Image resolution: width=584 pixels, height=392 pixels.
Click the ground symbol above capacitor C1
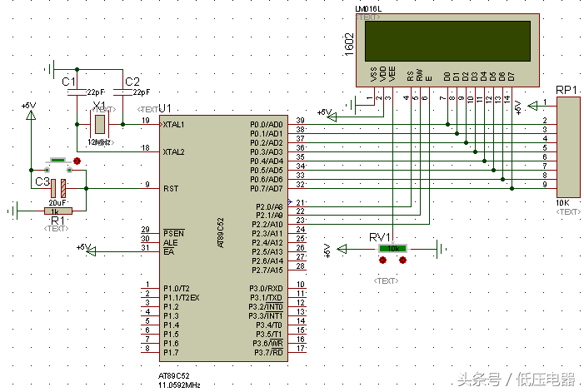tap(50, 69)
